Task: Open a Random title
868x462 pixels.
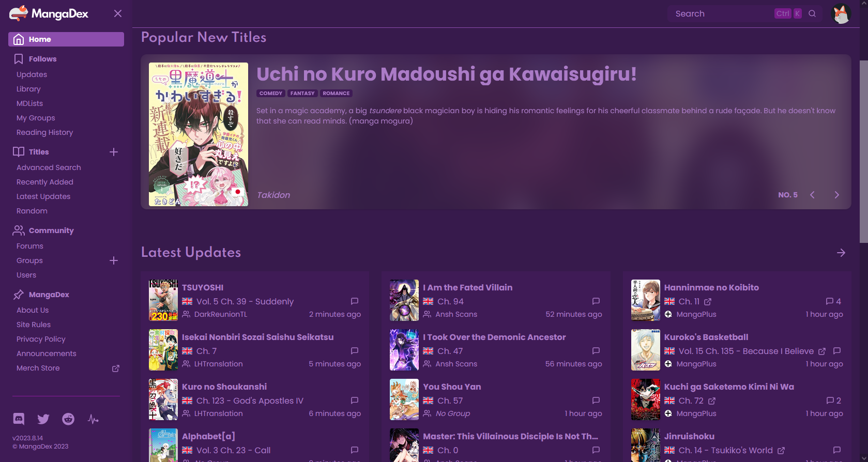Action: coord(32,211)
